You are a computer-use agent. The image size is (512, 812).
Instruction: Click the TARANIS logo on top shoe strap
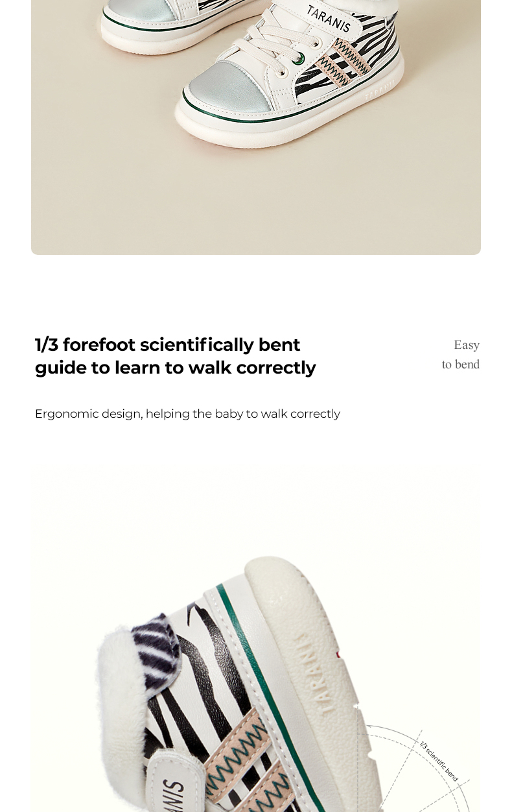point(328,19)
